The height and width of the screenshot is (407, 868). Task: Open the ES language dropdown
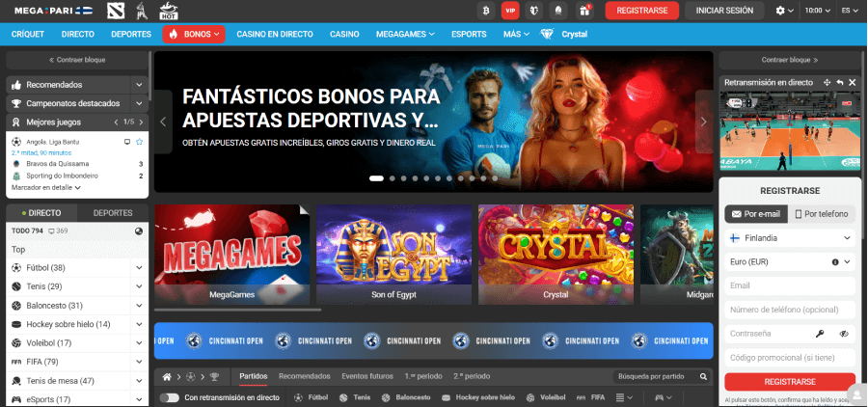(x=849, y=10)
